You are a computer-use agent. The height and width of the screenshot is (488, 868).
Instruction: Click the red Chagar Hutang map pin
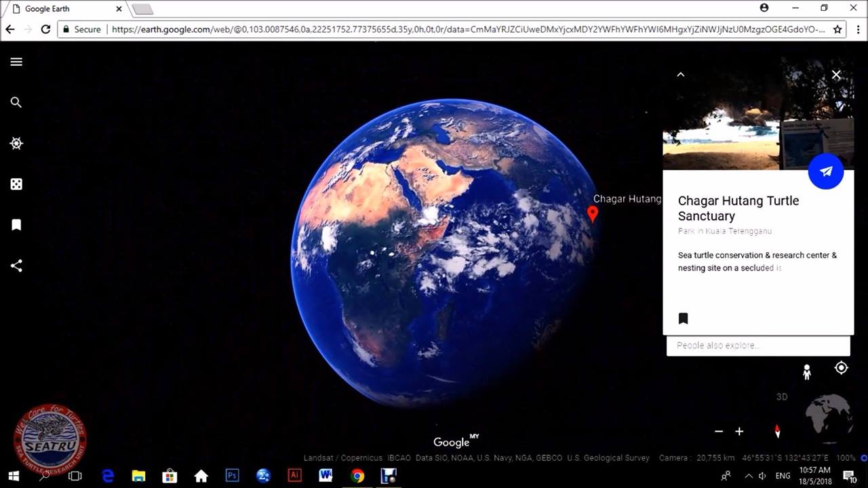pyautogui.click(x=593, y=214)
